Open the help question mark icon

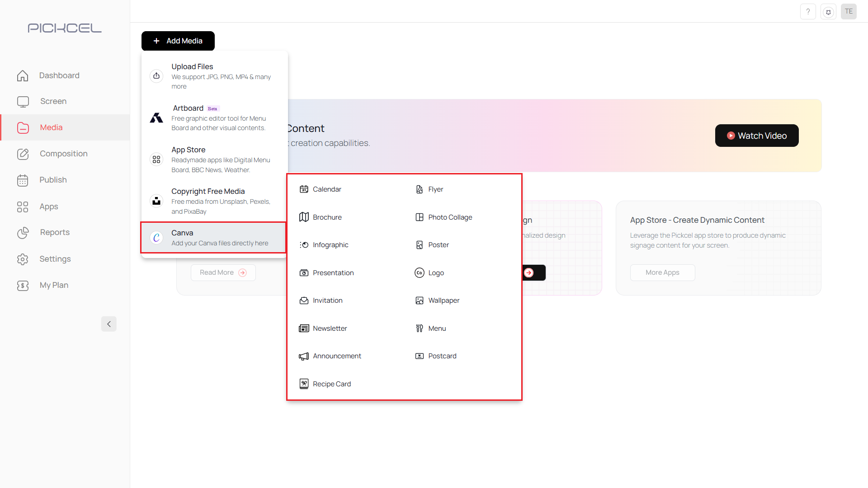[808, 11]
